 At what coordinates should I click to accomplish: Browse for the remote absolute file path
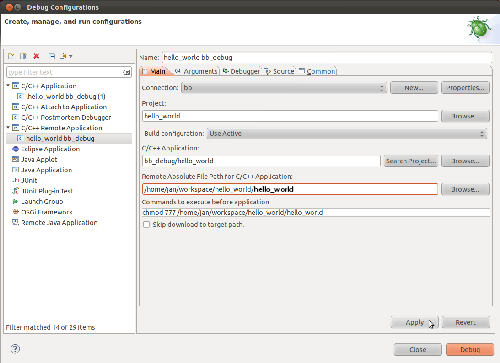(x=465, y=189)
